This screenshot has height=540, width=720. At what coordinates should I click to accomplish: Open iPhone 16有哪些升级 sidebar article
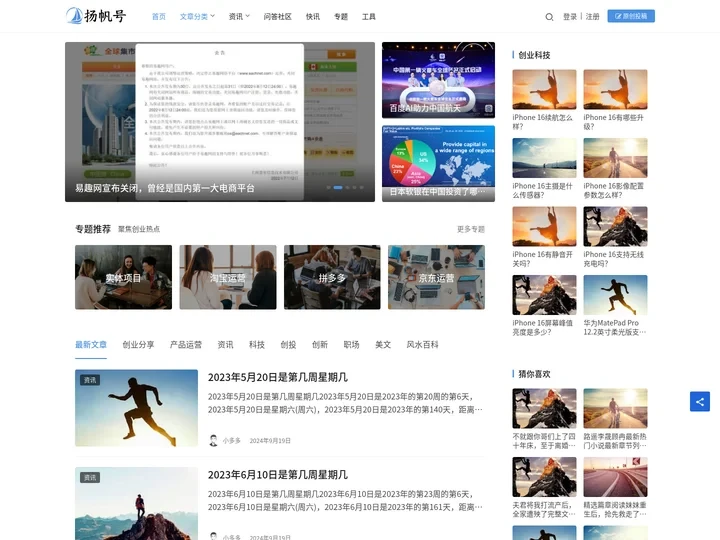coord(613,122)
